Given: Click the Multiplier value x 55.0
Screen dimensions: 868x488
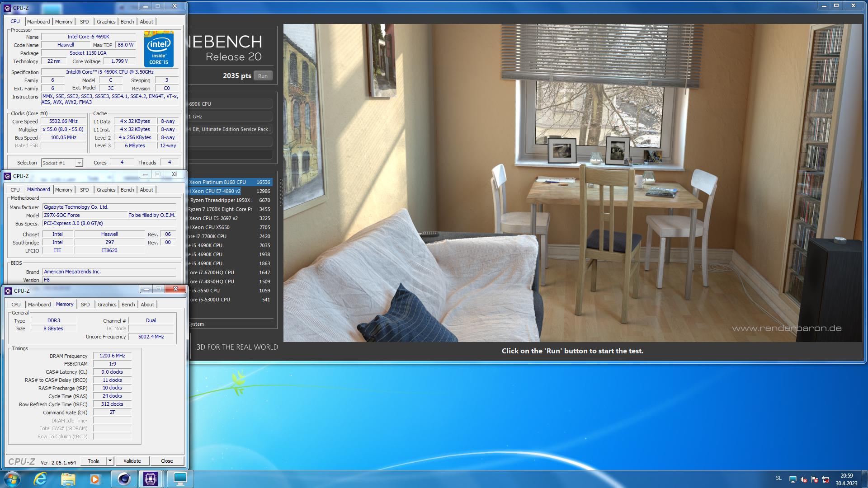Looking at the screenshot, I should coord(63,130).
